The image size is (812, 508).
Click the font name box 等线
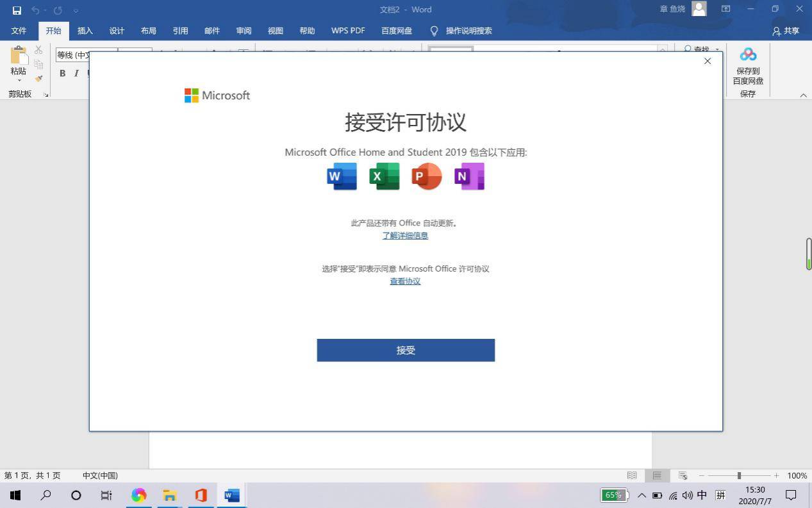(72, 55)
